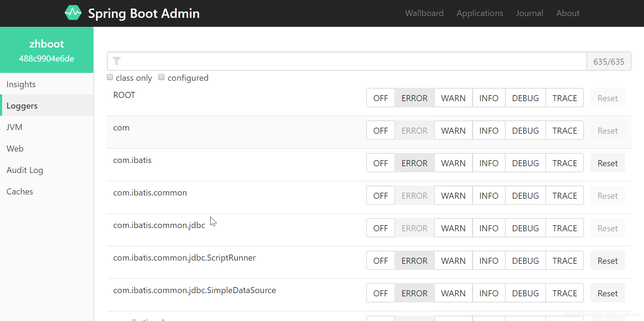Click the zhboot application header
The height and width of the screenshot is (321, 644).
pyautogui.click(x=47, y=50)
